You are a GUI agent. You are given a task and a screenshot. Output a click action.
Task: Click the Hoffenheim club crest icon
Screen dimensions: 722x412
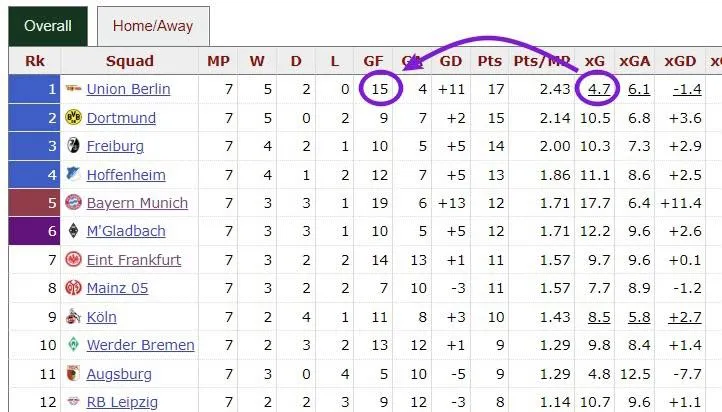click(x=73, y=174)
